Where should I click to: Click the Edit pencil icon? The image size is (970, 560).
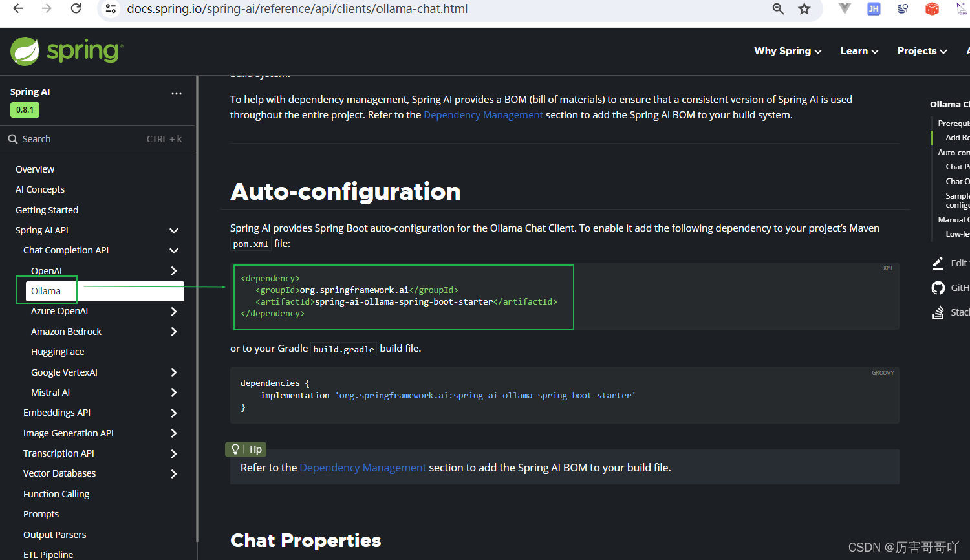938,263
